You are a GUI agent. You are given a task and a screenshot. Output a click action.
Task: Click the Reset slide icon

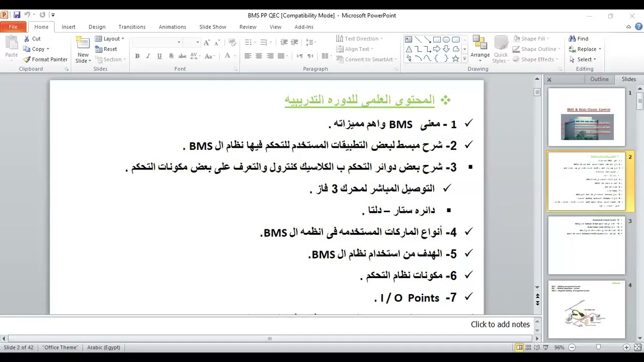tap(98, 49)
